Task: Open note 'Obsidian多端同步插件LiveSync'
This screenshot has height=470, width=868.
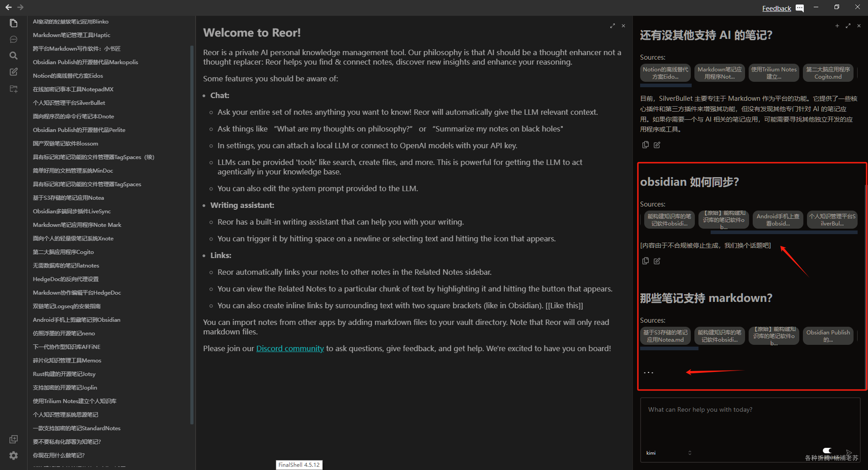Action: click(x=71, y=211)
